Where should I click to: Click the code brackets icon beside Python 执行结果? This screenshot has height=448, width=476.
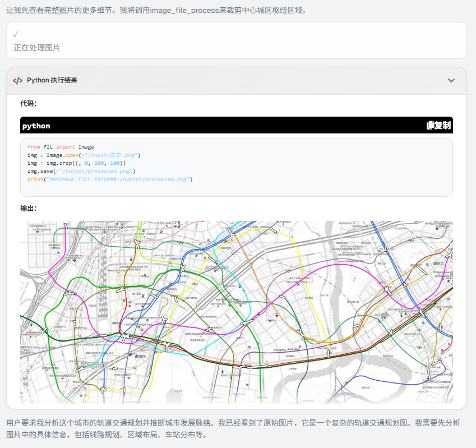tap(17, 81)
